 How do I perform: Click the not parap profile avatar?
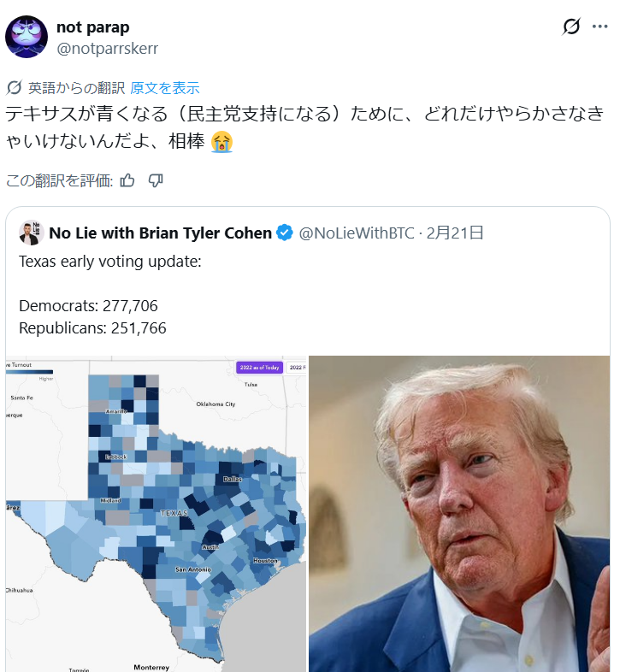(27, 37)
